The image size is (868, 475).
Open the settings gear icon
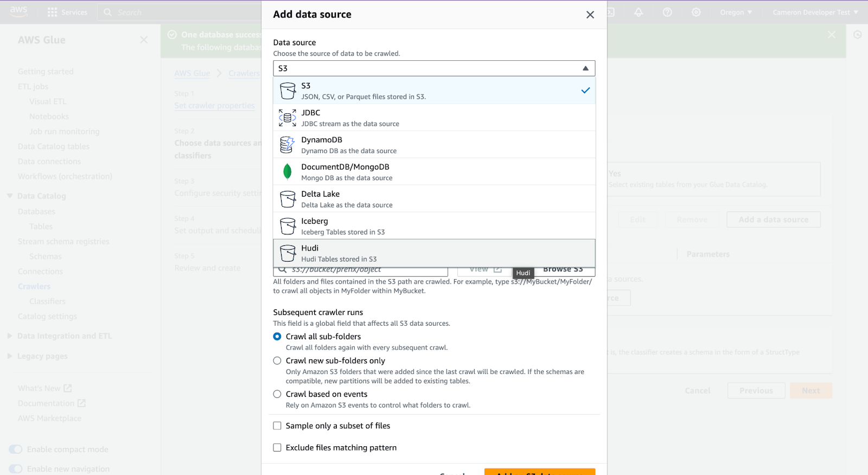[x=696, y=12]
